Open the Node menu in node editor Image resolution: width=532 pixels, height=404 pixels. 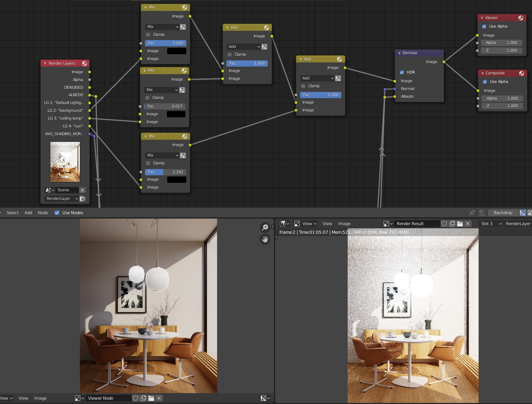pos(43,213)
